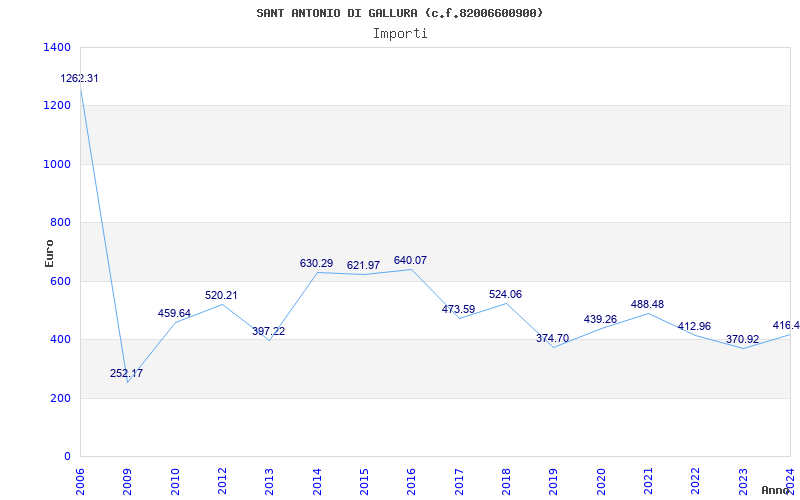The width and height of the screenshot is (800, 500).
Task: Select data label 397.22
Action: 268,331
